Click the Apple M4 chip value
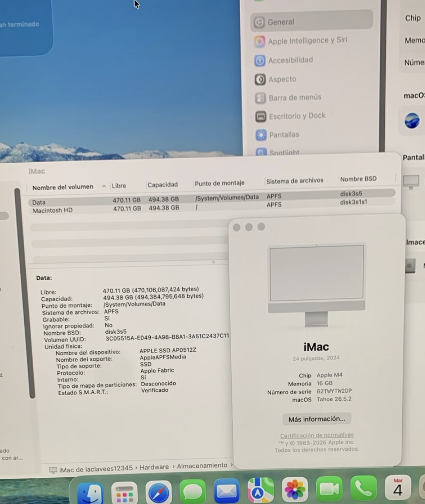 (x=330, y=375)
